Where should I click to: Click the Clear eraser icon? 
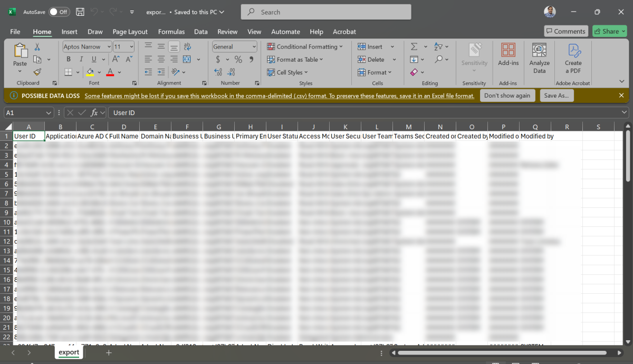point(414,72)
